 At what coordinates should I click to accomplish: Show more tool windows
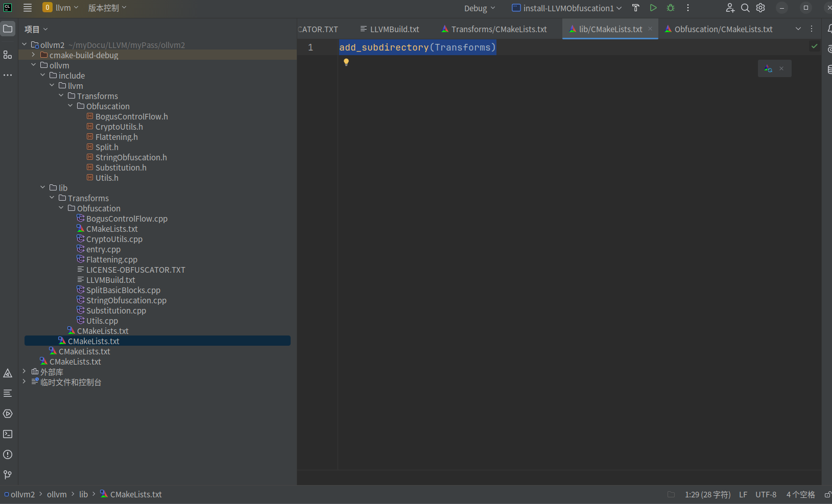pyautogui.click(x=8, y=75)
